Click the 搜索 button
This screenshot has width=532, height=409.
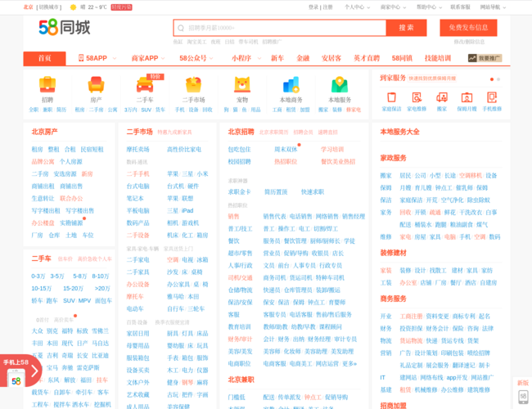point(406,28)
